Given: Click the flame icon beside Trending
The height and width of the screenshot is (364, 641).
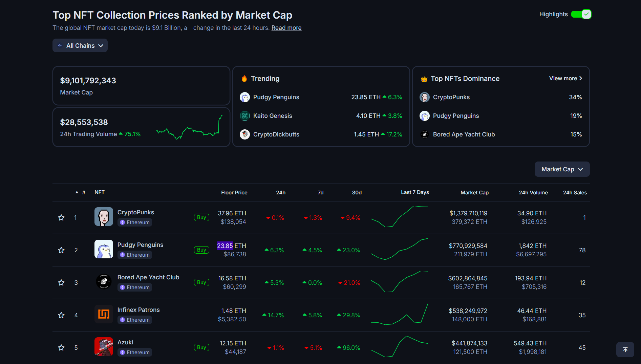Looking at the screenshot, I should pos(244,79).
